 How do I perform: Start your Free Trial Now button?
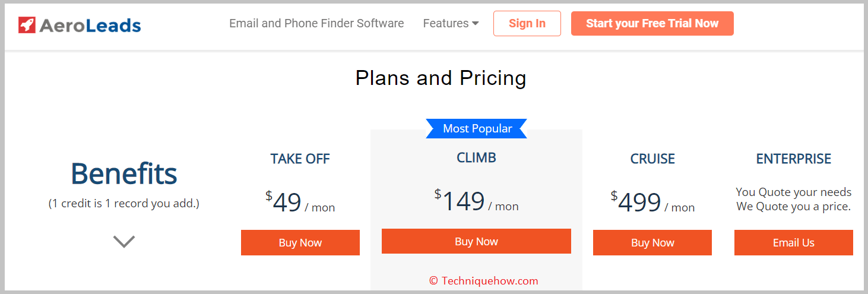click(652, 24)
